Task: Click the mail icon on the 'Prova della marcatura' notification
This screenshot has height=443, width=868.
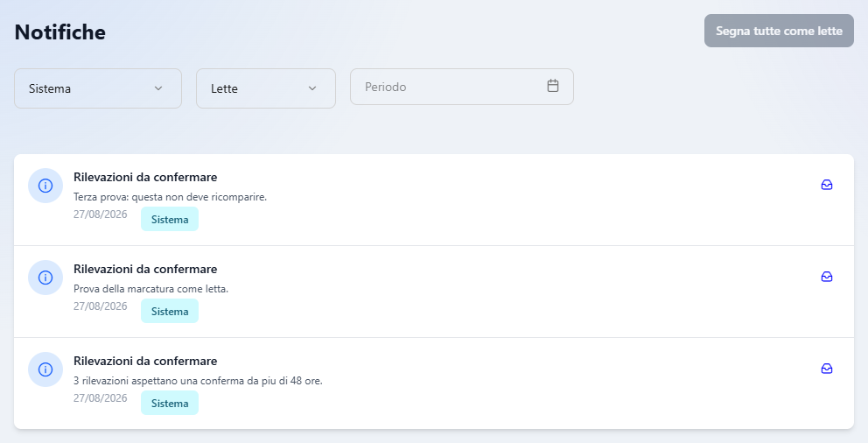Action: click(x=827, y=277)
